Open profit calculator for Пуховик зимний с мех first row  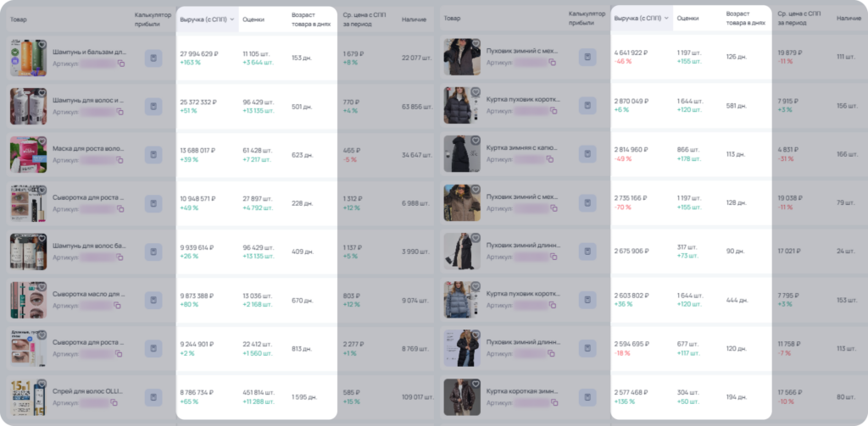coord(588,58)
